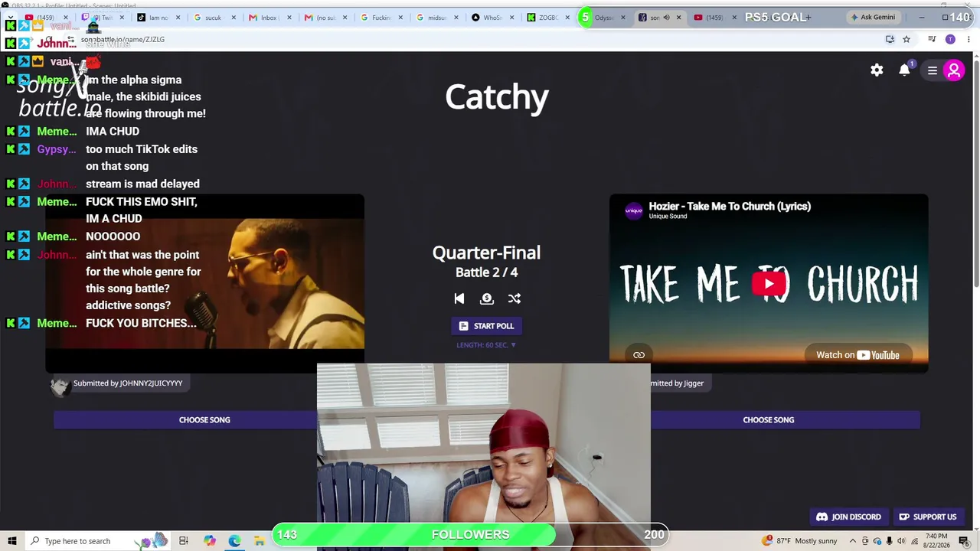Copy the link of the Hozier video
Viewport: 980px width, 551px height.
[639, 355]
